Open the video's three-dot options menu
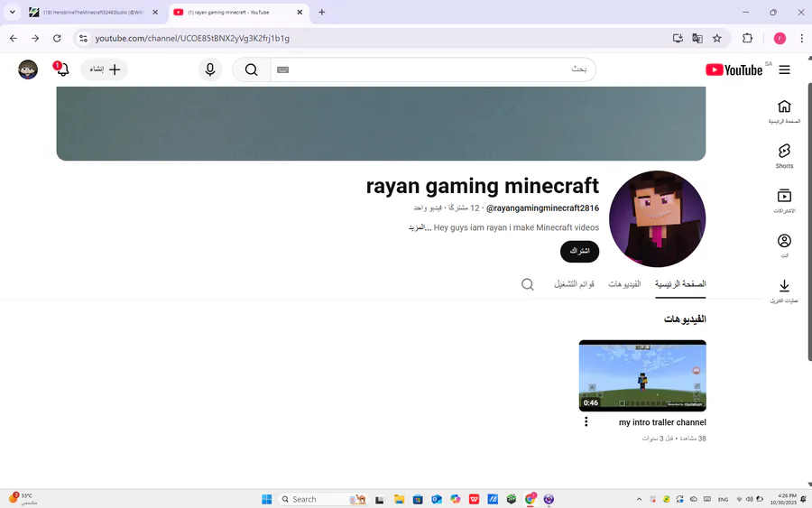The height and width of the screenshot is (508, 812). pyautogui.click(x=586, y=421)
